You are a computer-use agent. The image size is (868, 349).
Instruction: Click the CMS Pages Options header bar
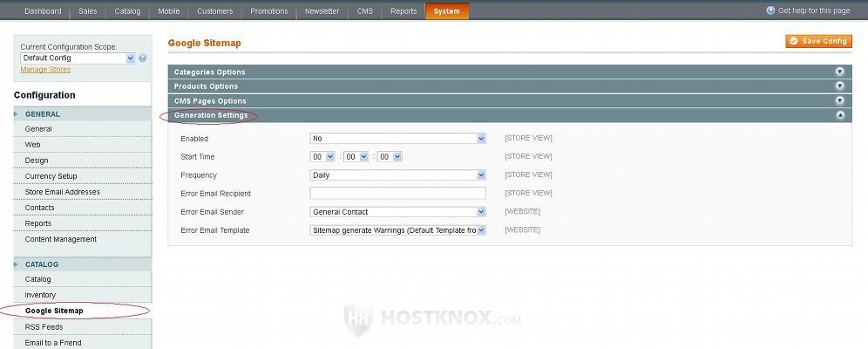point(510,101)
